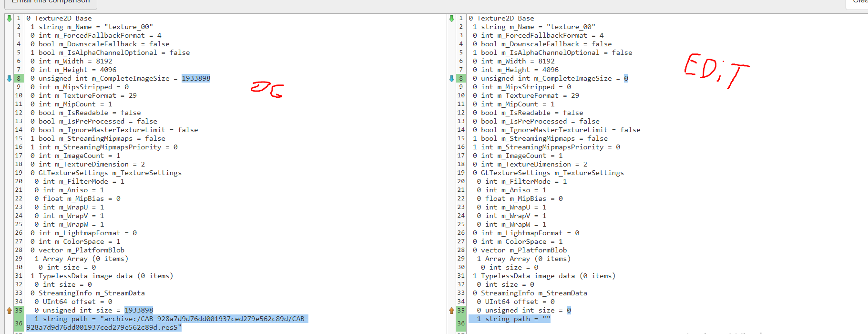Click line number 36 in the right pane gutter
Image resolution: width=868 pixels, height=334 pixels.
(461, 323)
